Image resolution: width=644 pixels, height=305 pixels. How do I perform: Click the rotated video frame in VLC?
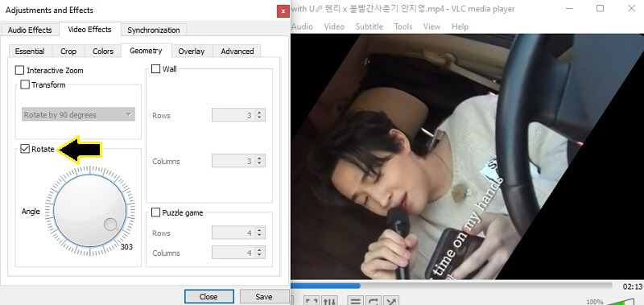coord(468,157)
